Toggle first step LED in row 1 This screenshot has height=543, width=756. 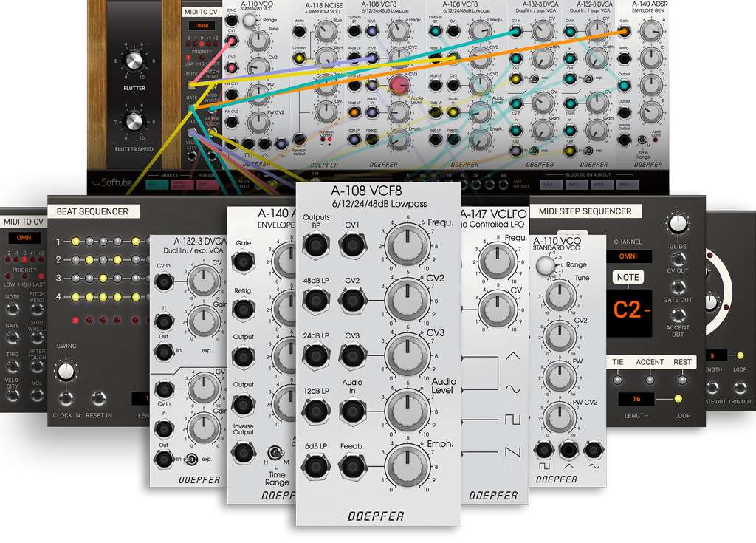(75, 242)
